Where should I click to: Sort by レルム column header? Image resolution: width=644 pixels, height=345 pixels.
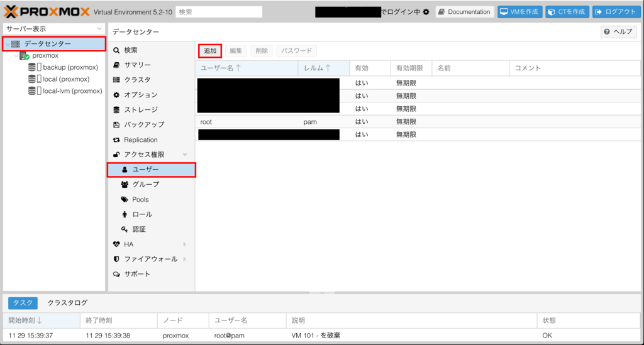point(324,68)
